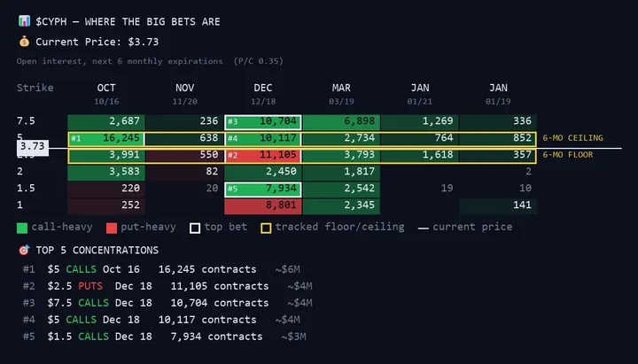Click the 1,618 cell in the floor row
Image resolution: width=638 pixels, height=364 pixels.
point(419,155)
